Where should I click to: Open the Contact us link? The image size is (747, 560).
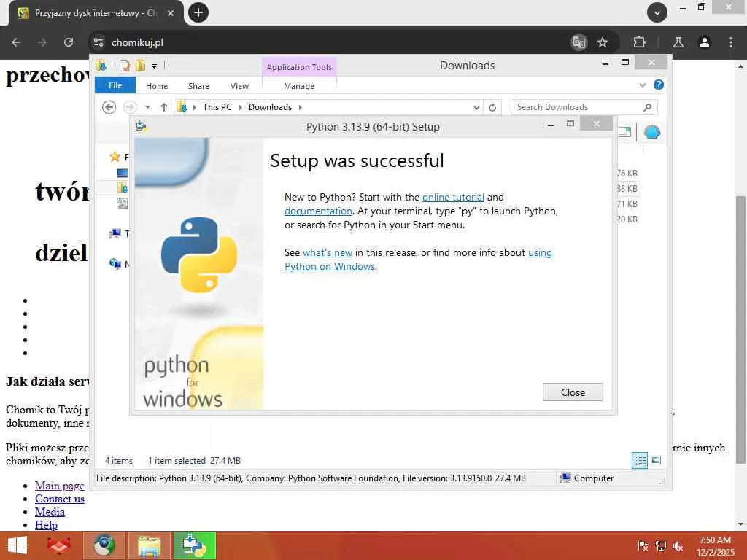click(x=60, y=499)
